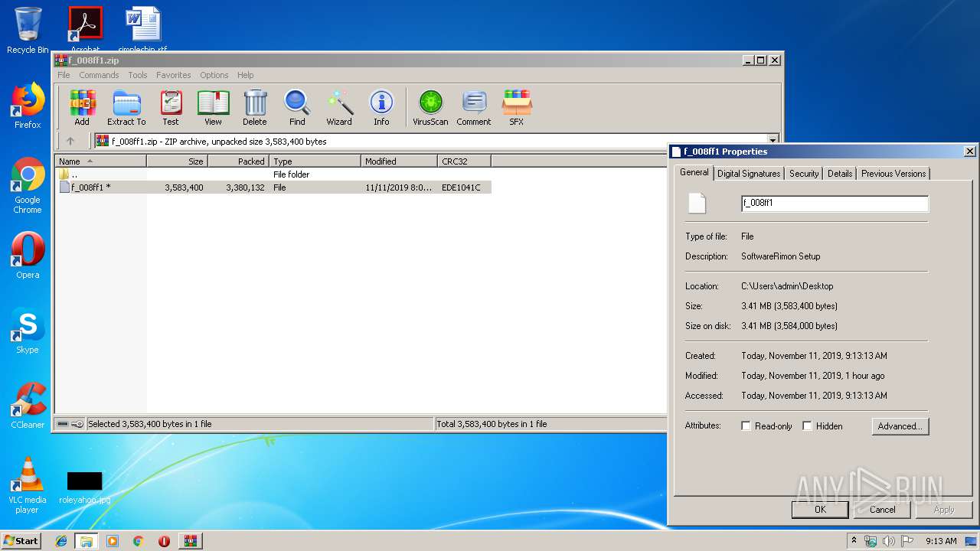
Task: Open the Wizard tool
Action: coord(339,107)
